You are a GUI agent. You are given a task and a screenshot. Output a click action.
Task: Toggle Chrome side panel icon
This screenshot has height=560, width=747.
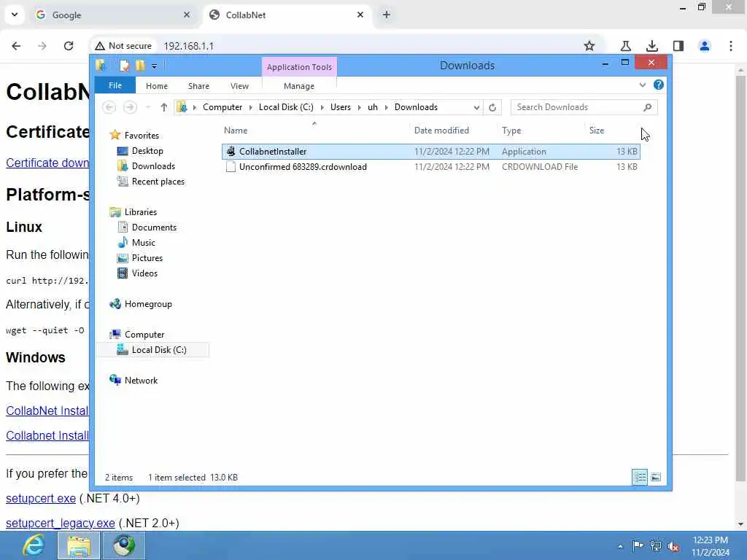coord(678,46)
